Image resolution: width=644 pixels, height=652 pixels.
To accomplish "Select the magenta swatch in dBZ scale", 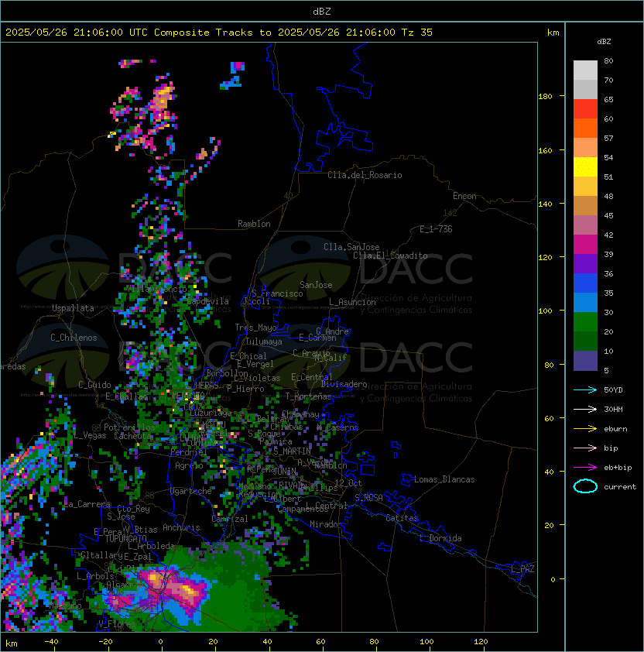I will click(x=585, y=245).
